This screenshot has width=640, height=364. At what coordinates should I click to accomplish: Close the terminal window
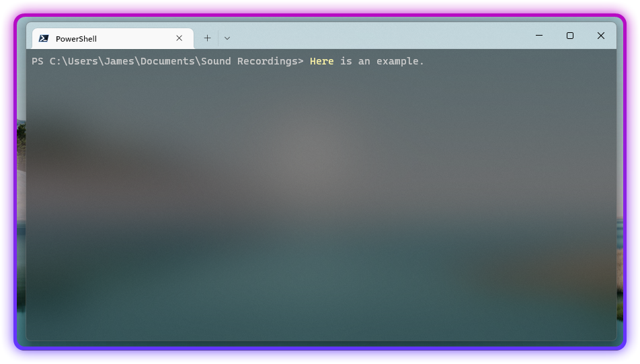[601, 36]
